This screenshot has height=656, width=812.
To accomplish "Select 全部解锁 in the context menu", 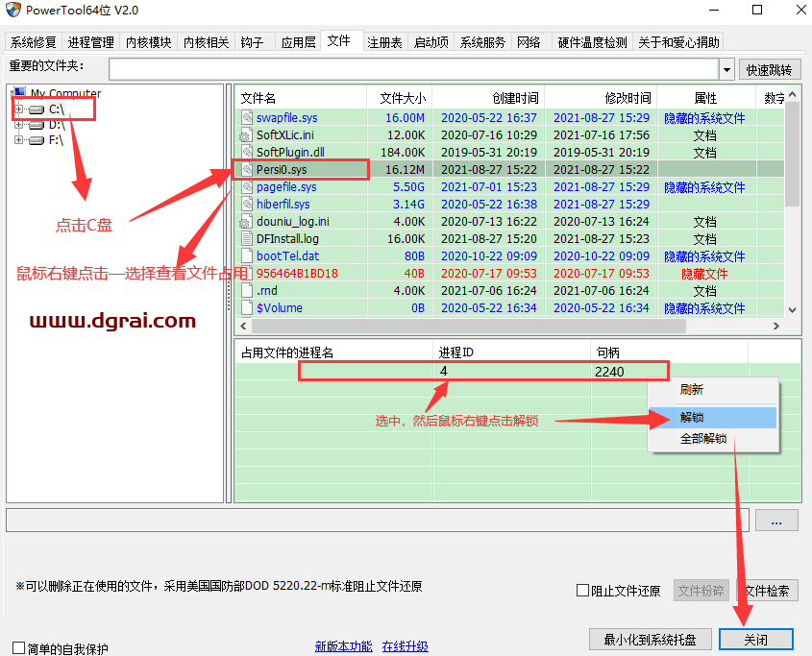I will point(702,440).
